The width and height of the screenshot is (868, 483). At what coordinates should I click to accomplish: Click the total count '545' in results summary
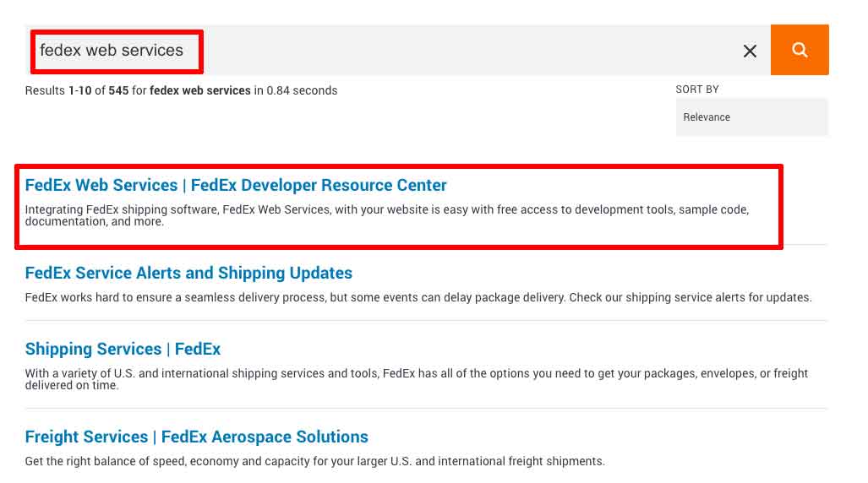[x=118, y=91]
